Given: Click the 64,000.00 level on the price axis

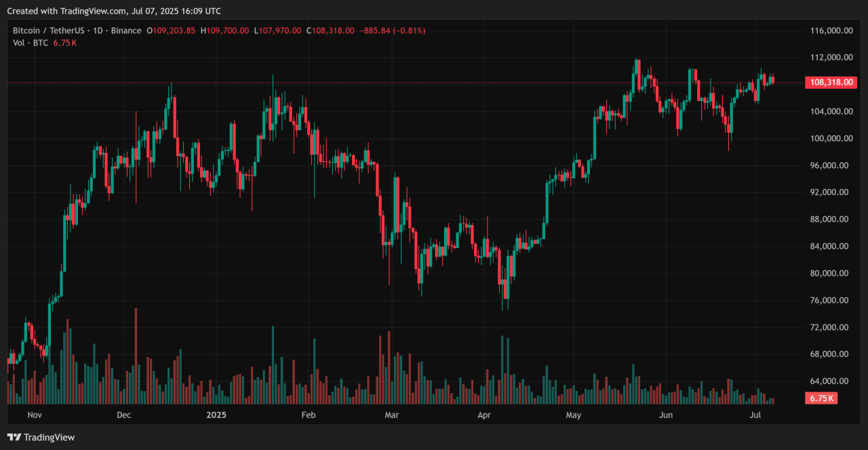Looking at the screenshot, I should pos(830,381).
